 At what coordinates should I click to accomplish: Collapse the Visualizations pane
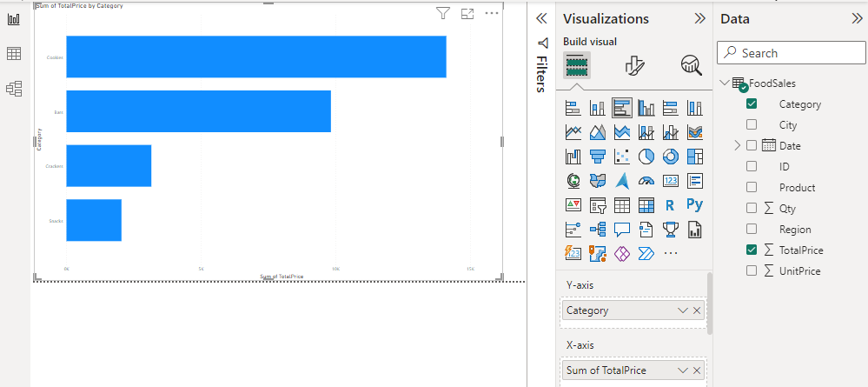point(699,19)
